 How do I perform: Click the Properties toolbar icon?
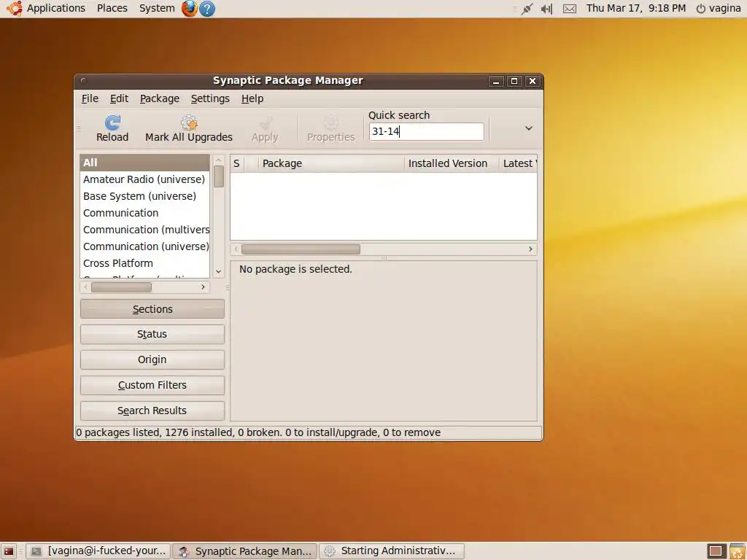[x=331, y=122]
